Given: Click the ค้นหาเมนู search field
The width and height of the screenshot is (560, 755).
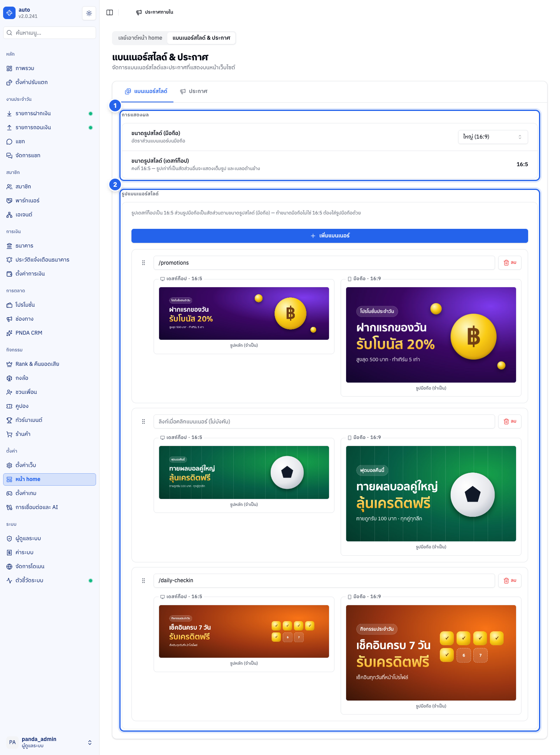Looking at the screenshot, I should click(49, 33).
